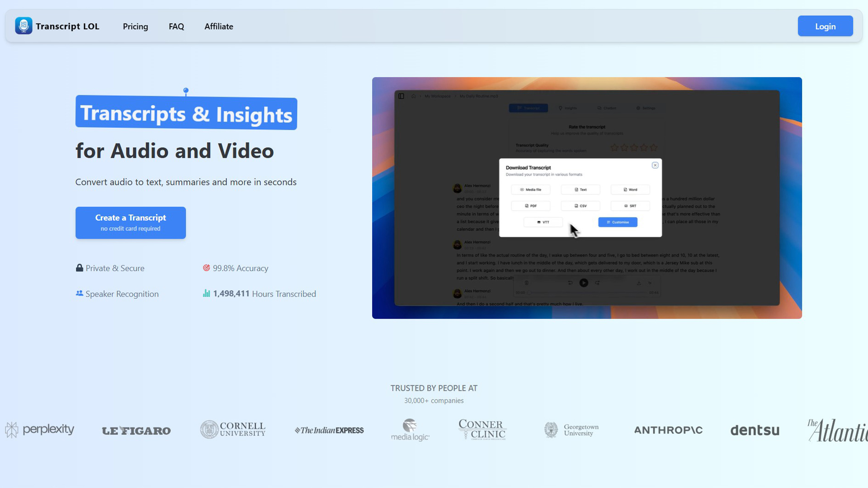Click the people icon beside Speaker Recognition

[80, 293]
